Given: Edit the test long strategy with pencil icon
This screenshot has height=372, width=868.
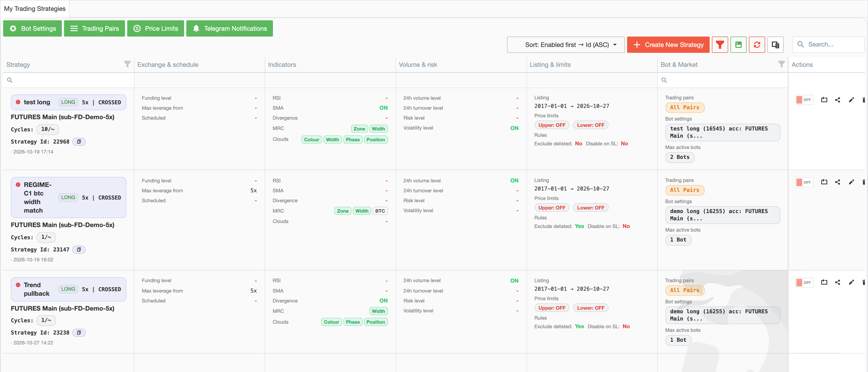Looking at the screenshot, I should [x=851, y=100].
